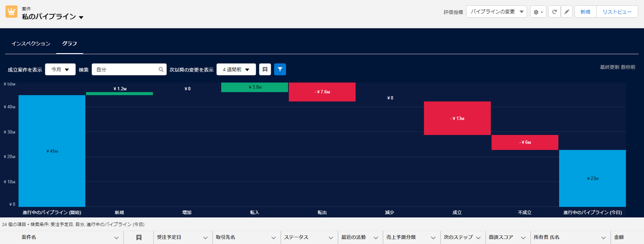
Task: Switch to the インスペクション tab
Action: click(31, 43)
